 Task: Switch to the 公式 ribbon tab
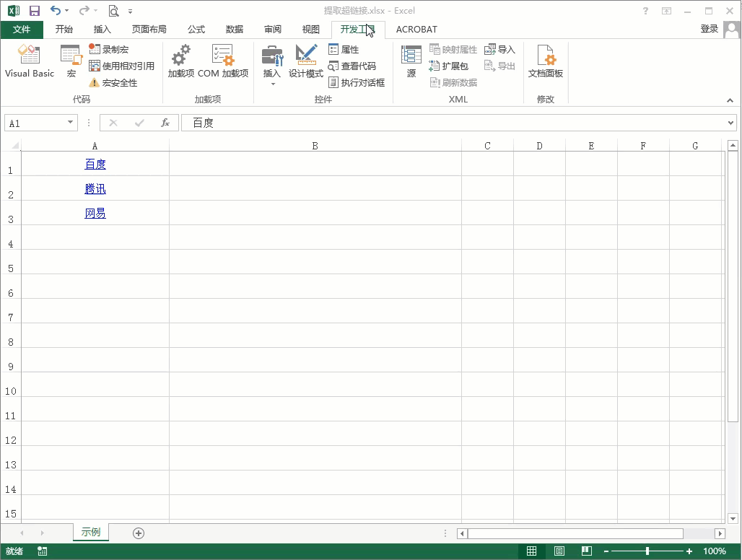(196, 30)
